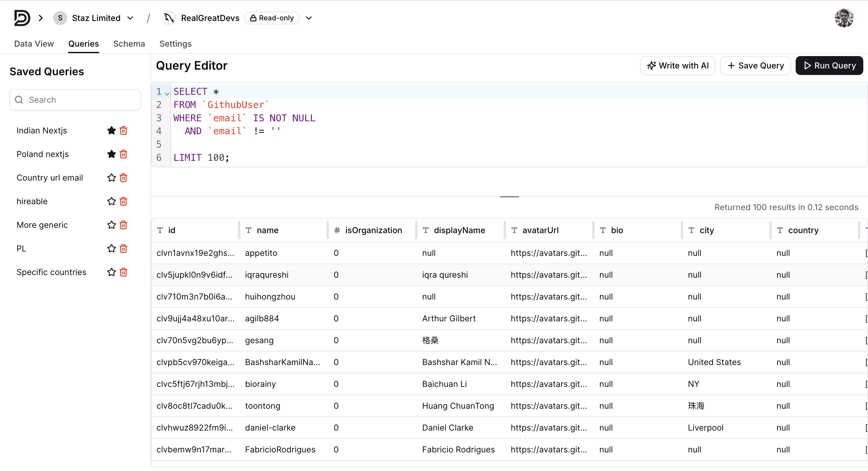Switch to the Data View tab
This screenshot has width=868, height=471.
click(34, 44)
